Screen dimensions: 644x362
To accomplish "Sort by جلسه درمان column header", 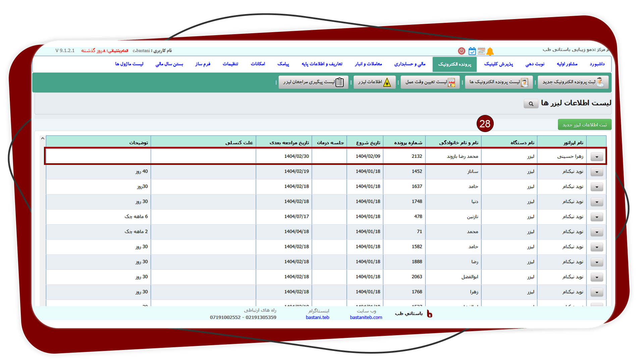I will 329,143.
